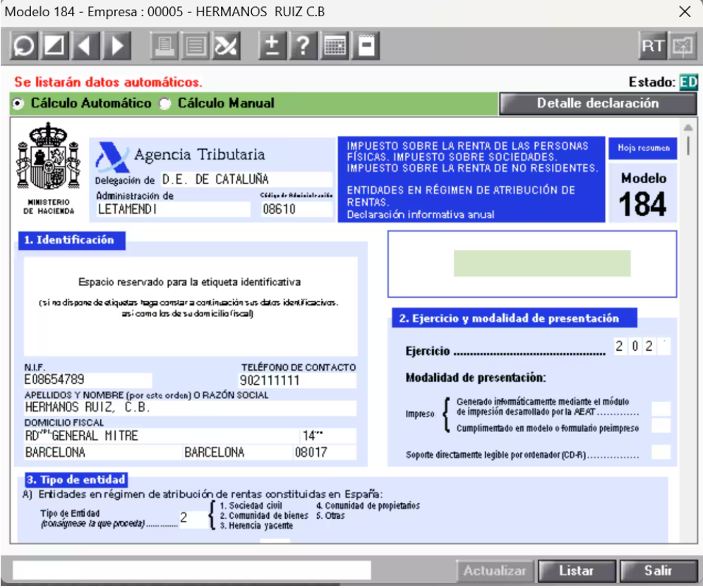
Task: Check the CD-R computer-readable support box
Action: pos(661,452)
